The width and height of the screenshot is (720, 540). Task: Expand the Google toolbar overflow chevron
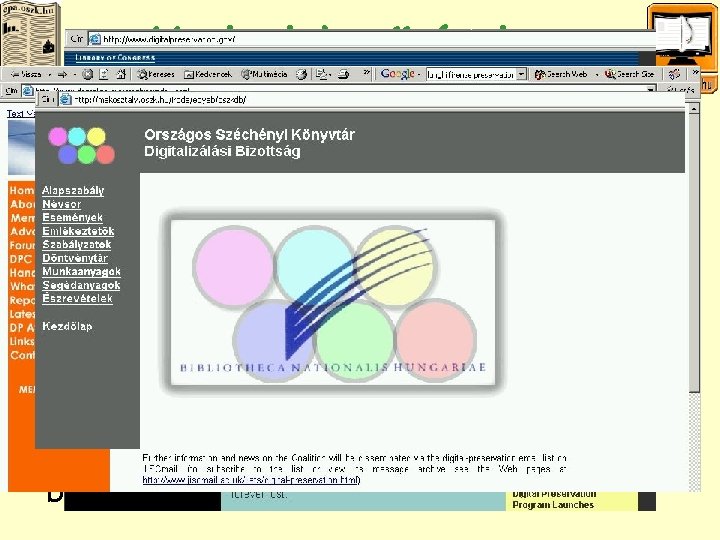(696, 72)
